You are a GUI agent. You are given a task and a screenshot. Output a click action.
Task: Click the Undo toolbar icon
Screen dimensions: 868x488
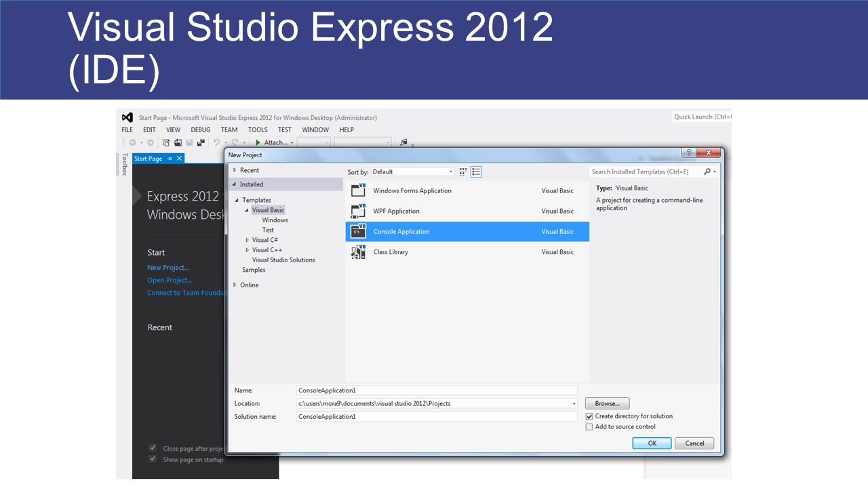click(x=216, y=142)
